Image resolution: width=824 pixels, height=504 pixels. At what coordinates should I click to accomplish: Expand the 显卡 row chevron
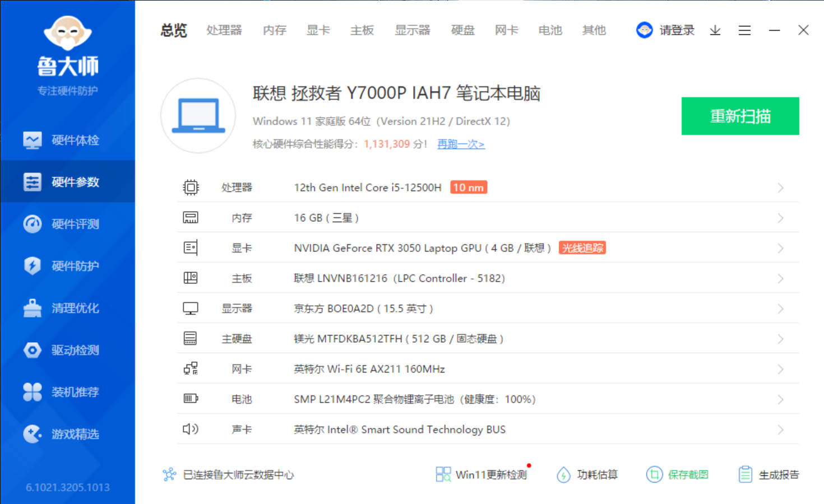tap(780, 248)
